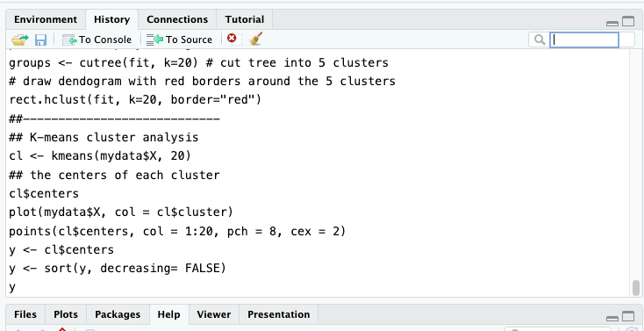Clear all history with the broom icon

[x=255, y=39]
